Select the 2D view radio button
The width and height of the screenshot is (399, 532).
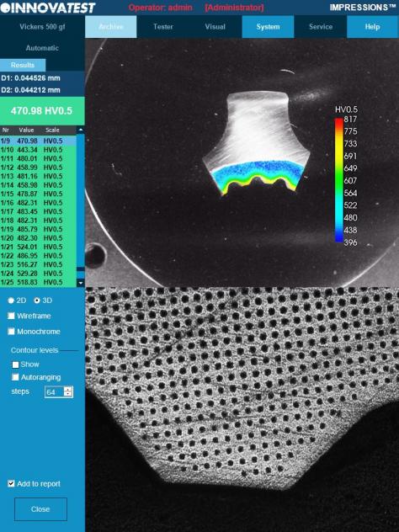pyautogui.click(x=11, y=301)
